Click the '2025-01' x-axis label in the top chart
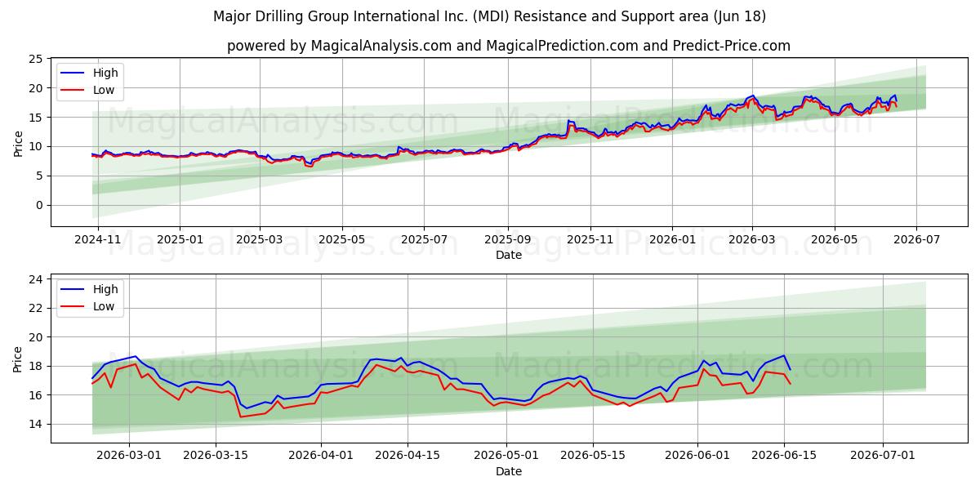Screen dimensions: 980x490 pos(179,241)
